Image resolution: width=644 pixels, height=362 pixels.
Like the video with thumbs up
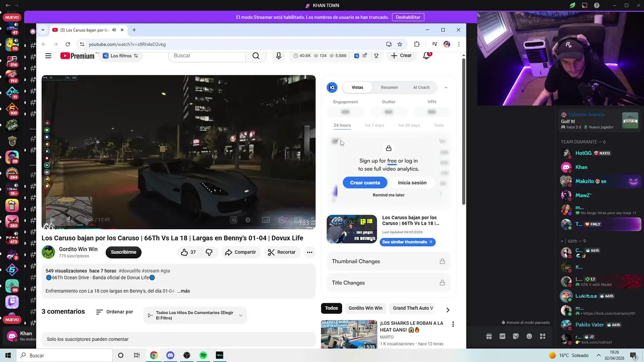188,252
